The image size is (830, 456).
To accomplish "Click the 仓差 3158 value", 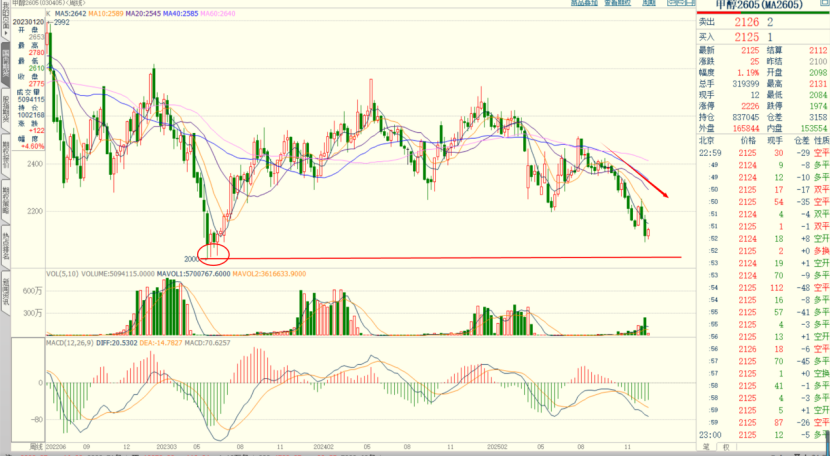I will (x=818, y=117).
